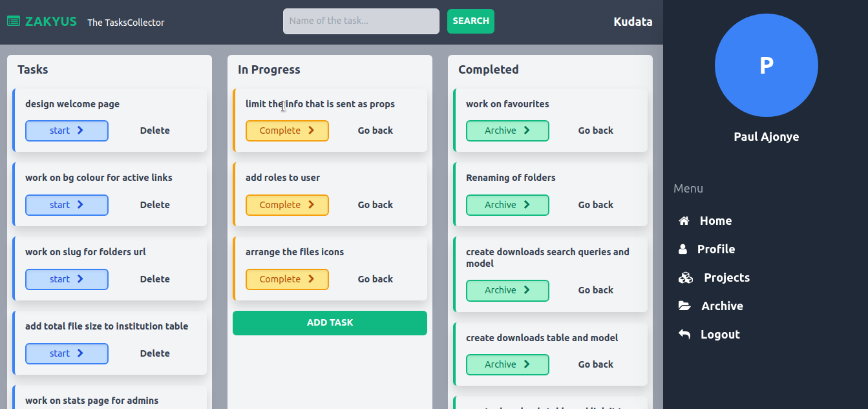Click the blue user avatar circle
868x409 pixels.
coord(766,65)
